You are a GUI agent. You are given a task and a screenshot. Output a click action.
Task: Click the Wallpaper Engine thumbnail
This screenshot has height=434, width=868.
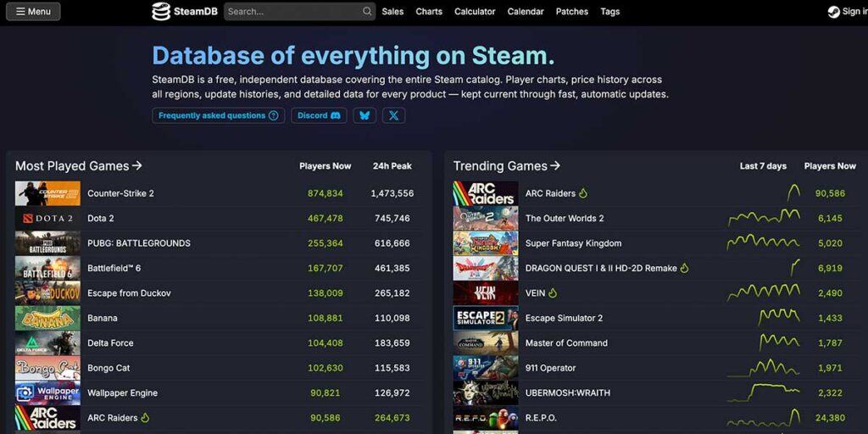point(47,393)
